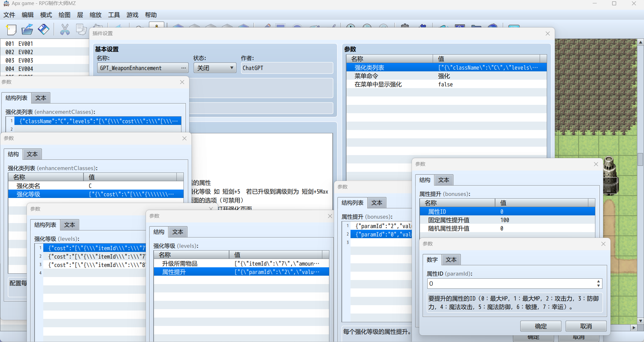
Task: Click the Cut scissors toolbar icon
Action: click(65, 29)
